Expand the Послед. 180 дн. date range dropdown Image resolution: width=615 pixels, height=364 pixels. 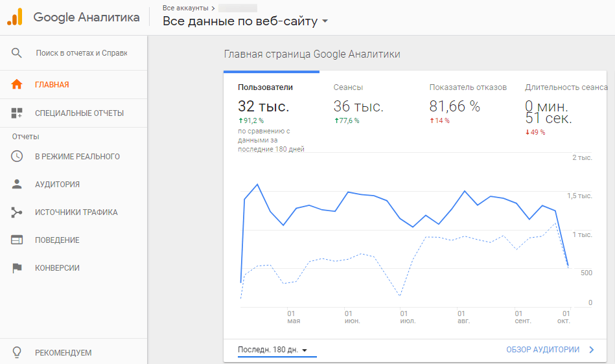(272, 350)
